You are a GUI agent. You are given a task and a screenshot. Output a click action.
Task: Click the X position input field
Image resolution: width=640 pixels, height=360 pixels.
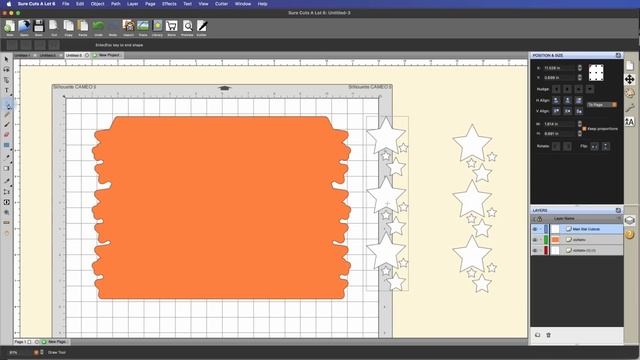(x=560, y=68)
